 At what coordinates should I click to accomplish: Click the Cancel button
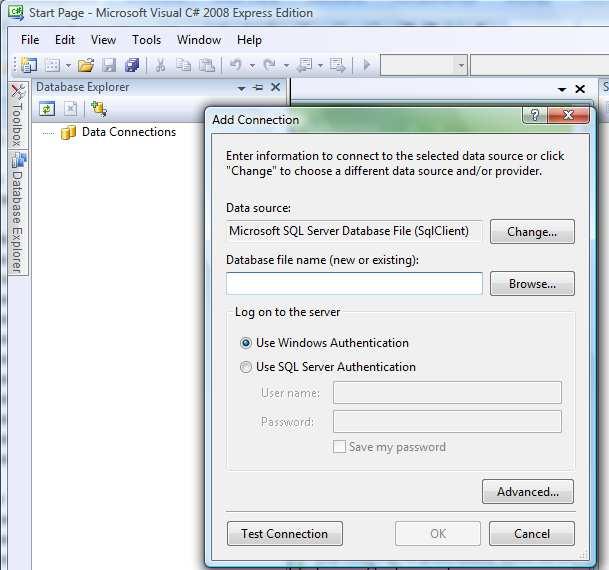[532, 534]
